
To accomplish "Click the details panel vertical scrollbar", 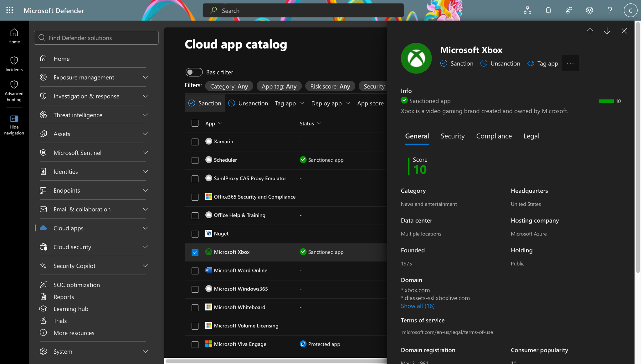I will click(638, 147).
